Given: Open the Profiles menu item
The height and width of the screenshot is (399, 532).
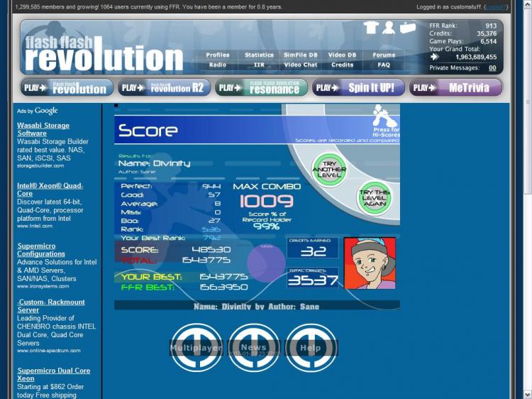Looking at the screenshot, I should 218,55.
